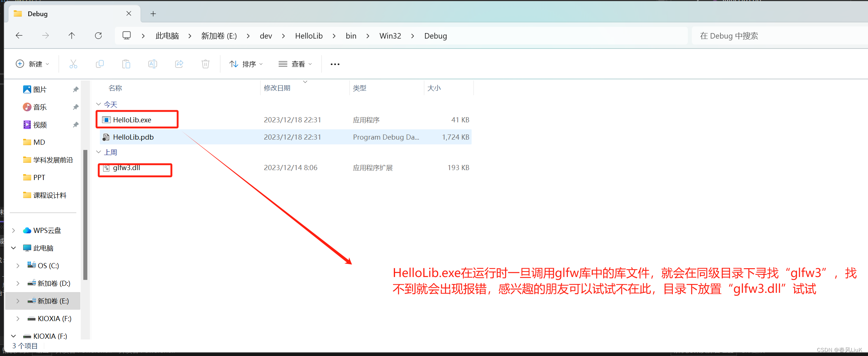This screenshot has width=868, height=356.
Task: Open chevron after HelloLib in breadcrumb
Action: pos(334,36)
